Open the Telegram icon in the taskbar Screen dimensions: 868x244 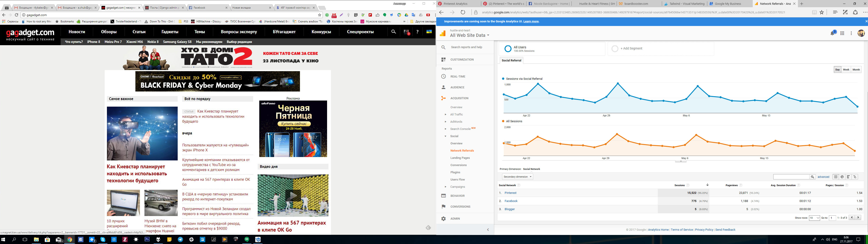pyautogui.click(x=180, y=239)
